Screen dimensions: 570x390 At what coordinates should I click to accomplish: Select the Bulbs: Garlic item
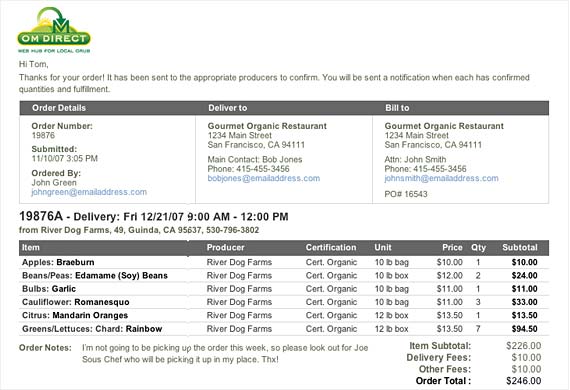click(x=49, y=289)
